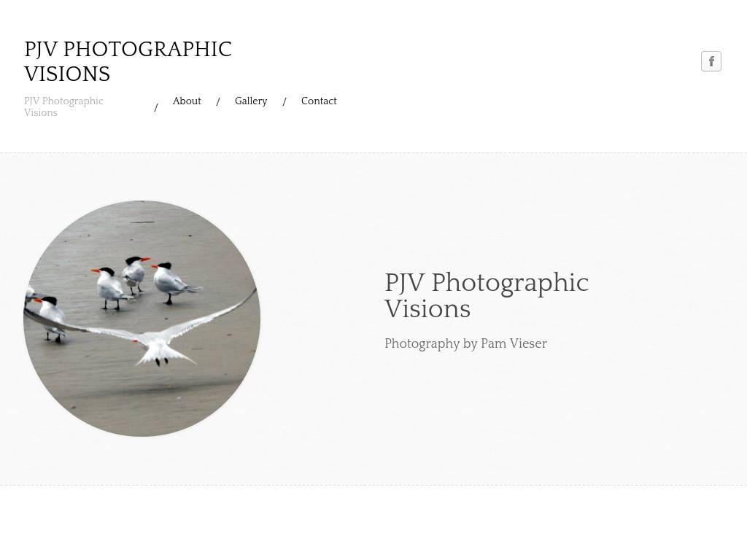
Task: Click the middle tern with raised head
Action: [135, 274]
